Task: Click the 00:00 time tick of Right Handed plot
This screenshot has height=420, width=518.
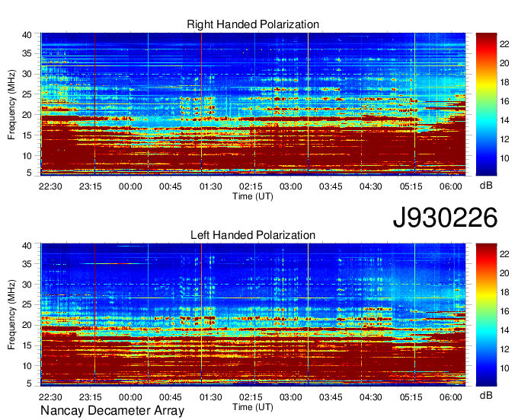Action: pyautogui.click(x=130, y=186)
